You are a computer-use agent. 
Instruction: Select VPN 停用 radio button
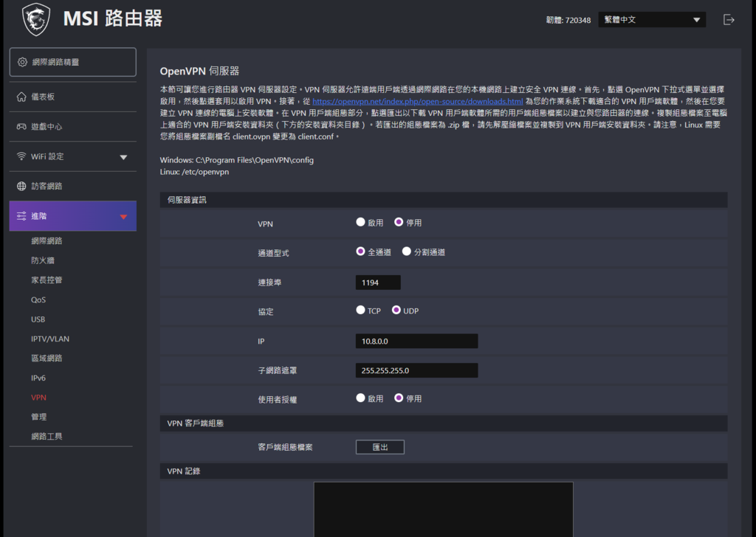tap(399, 222)
